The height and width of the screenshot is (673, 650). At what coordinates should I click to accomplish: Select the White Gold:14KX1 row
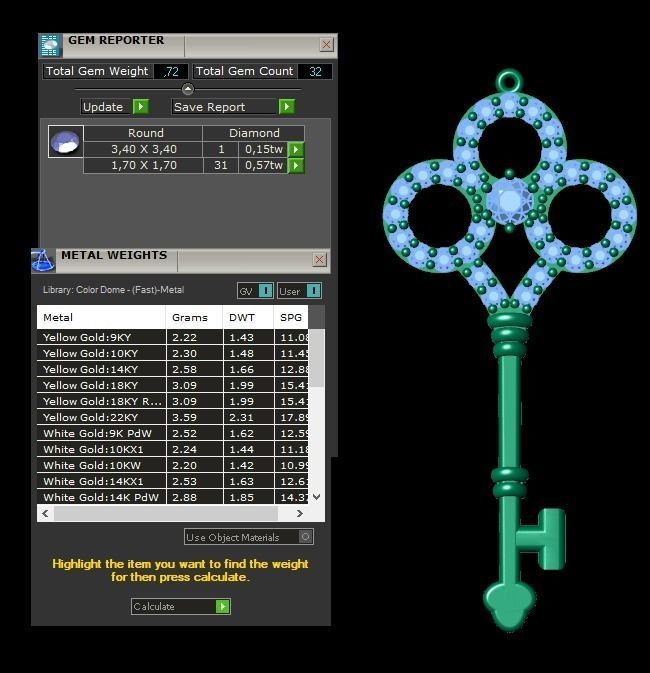point(173,481)
